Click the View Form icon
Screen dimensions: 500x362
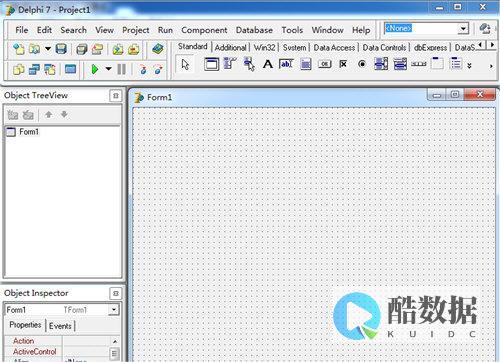coord(34,70)
